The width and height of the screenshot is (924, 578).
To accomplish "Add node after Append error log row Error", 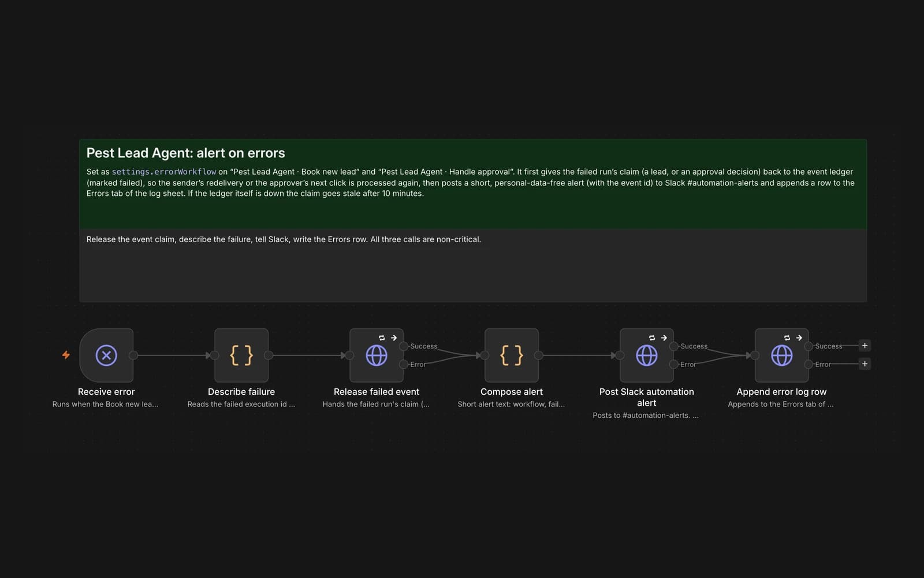I will coord(865,364).
